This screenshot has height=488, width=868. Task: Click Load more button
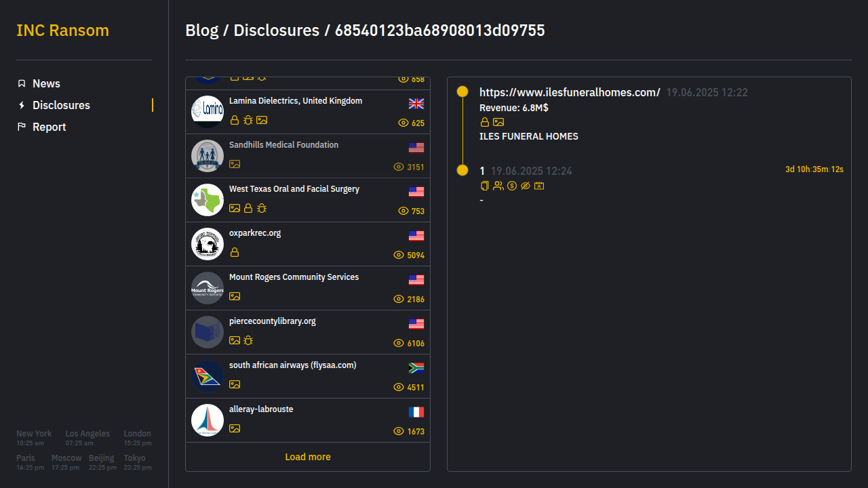(x=308, y=457)
